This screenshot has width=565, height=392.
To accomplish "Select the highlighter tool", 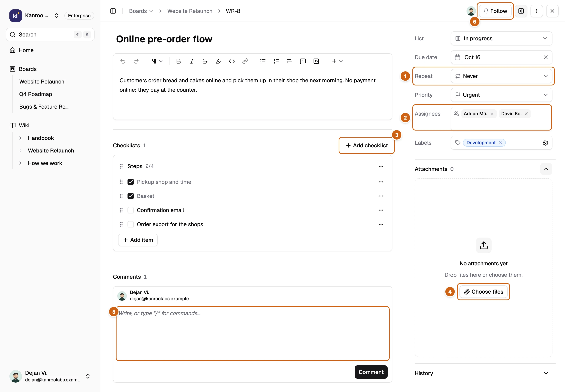I will point(218,61).
